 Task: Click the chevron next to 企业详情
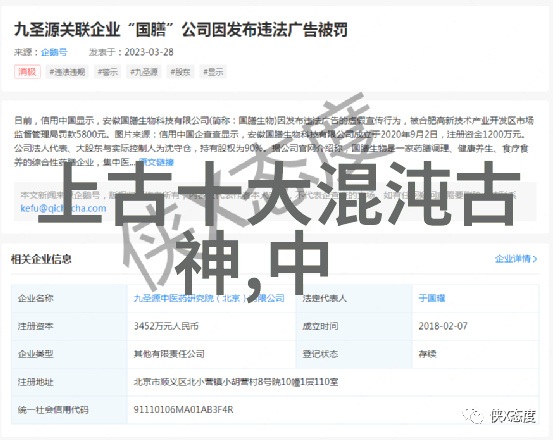[535, 259]
